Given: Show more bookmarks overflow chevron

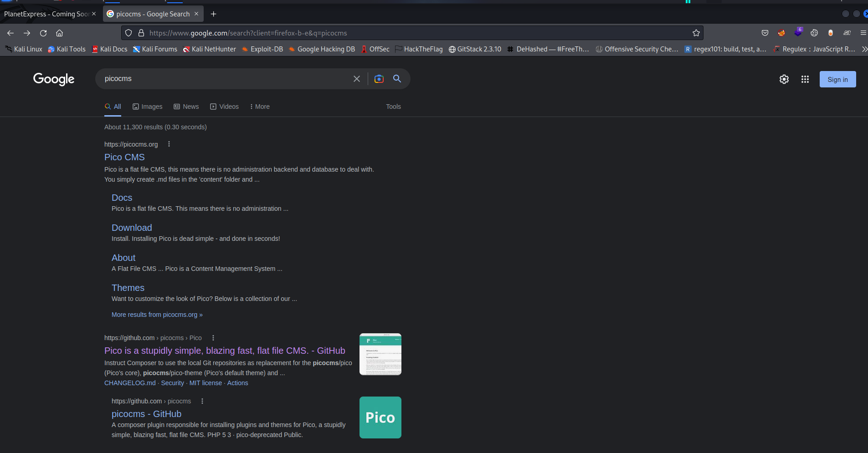Looking at the screenshot, I should tap(864, 49).
